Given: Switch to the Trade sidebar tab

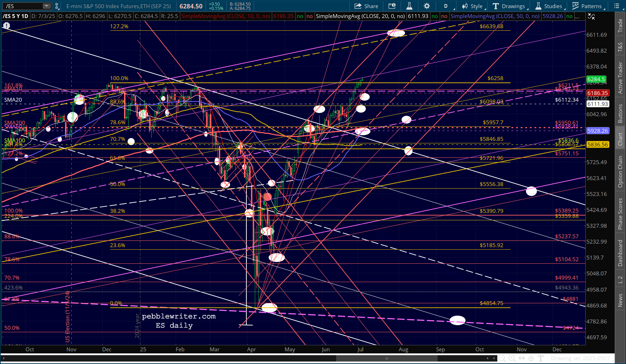Looking at the screenshot, I should tap(620, 26).
